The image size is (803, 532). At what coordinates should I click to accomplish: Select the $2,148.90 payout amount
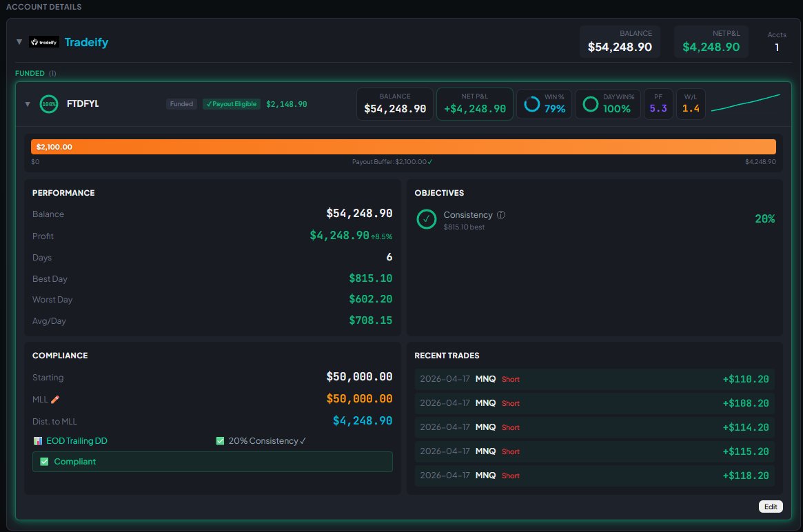(286, 104)
